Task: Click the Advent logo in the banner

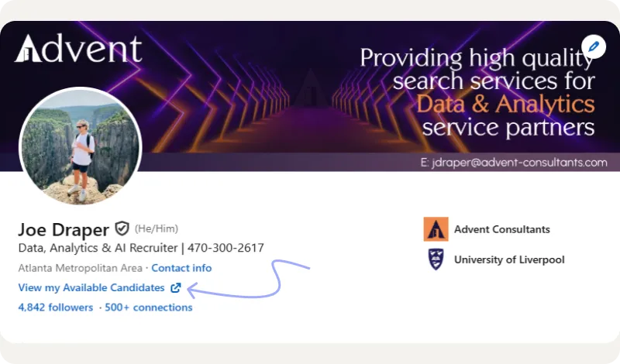Action: 79,49
